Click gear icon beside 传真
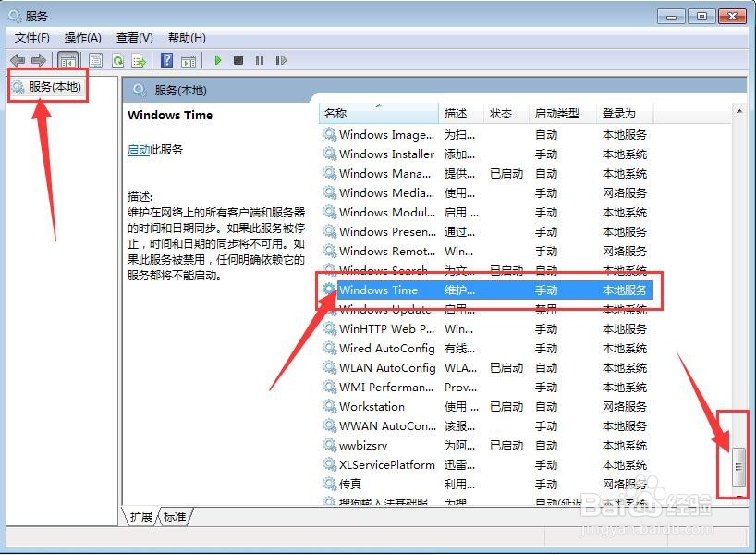 (330, 484)
